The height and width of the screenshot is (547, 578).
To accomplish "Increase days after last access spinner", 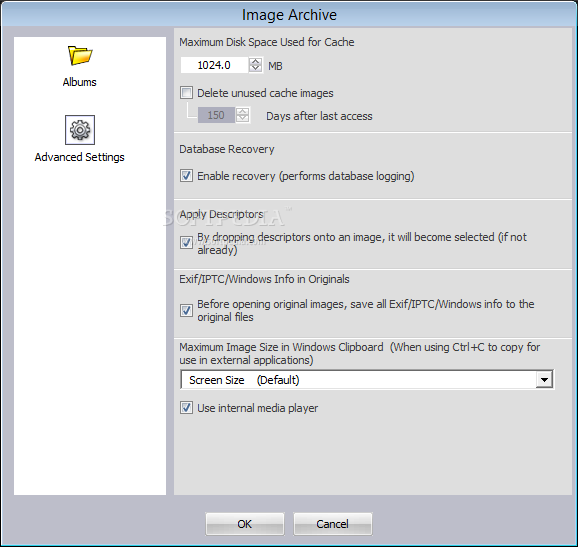I will [242, 112].
